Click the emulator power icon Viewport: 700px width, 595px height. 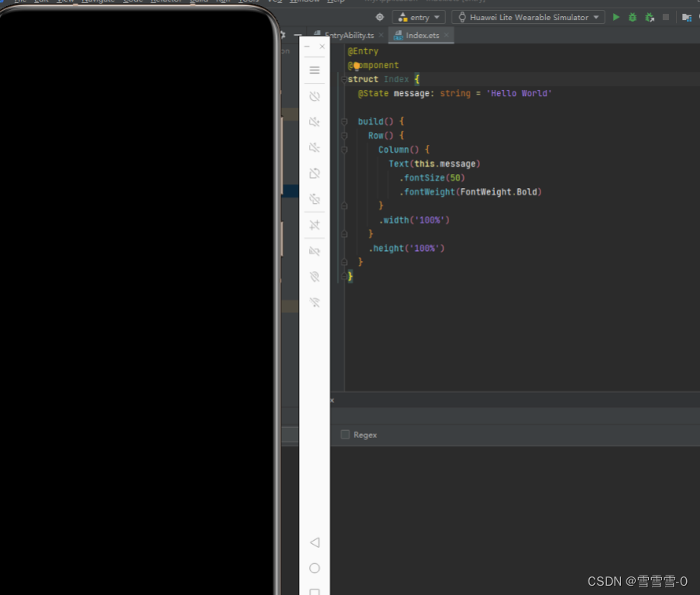(314, 96)
